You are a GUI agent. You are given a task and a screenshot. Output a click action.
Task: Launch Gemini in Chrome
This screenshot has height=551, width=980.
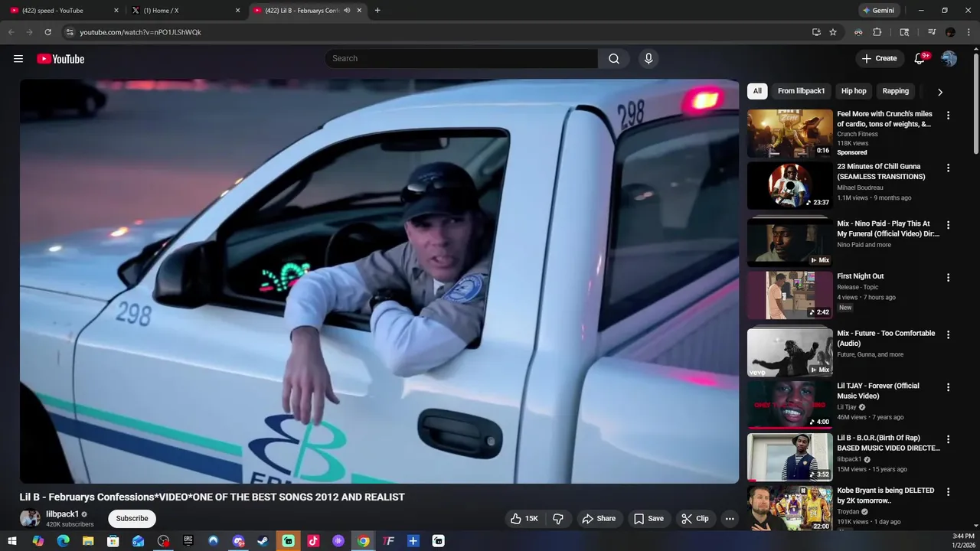878,11
